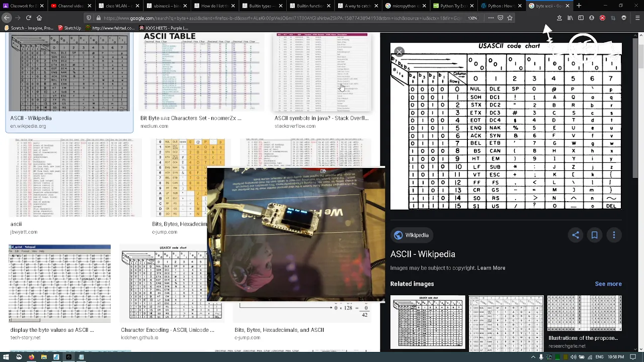
Task: Share the ASCII Wikipedia image
Action: pyautogui.click(x=575, y=235)
